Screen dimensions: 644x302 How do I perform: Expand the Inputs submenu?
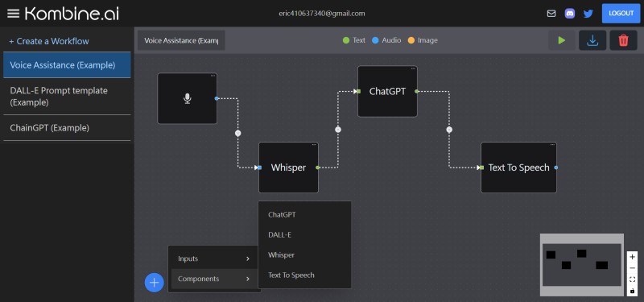[214, 259]
